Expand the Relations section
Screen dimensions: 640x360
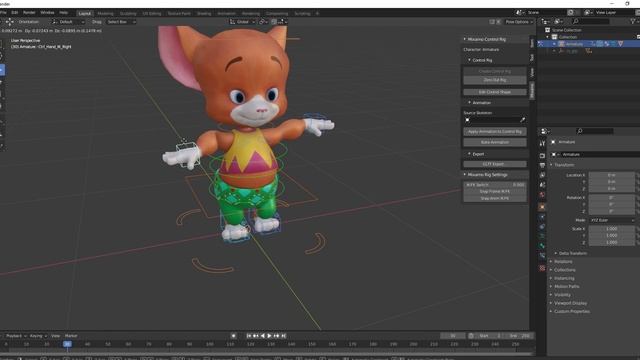point(563,262)
